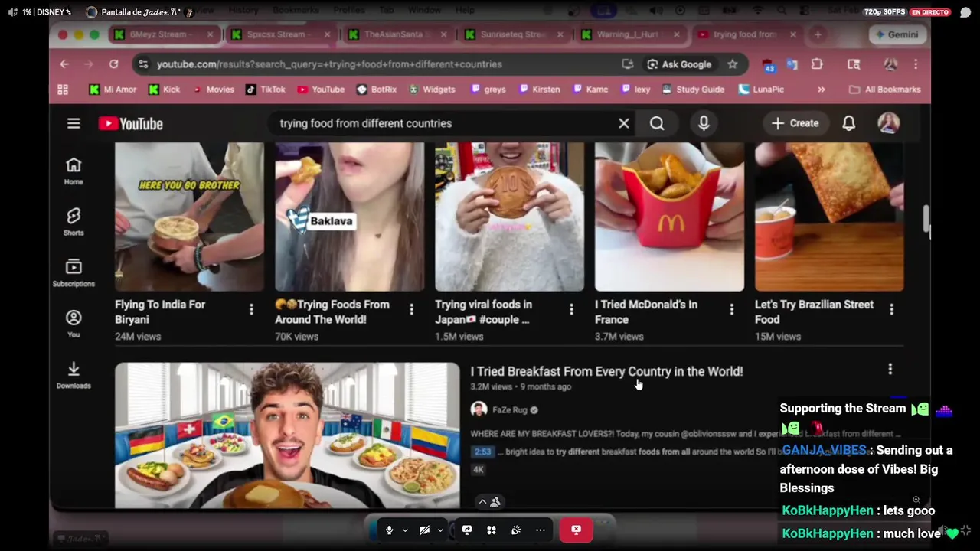Open options for Flying To India short
Image resolution: width=980 pixels, height=551 pixels.
(251, 309)
